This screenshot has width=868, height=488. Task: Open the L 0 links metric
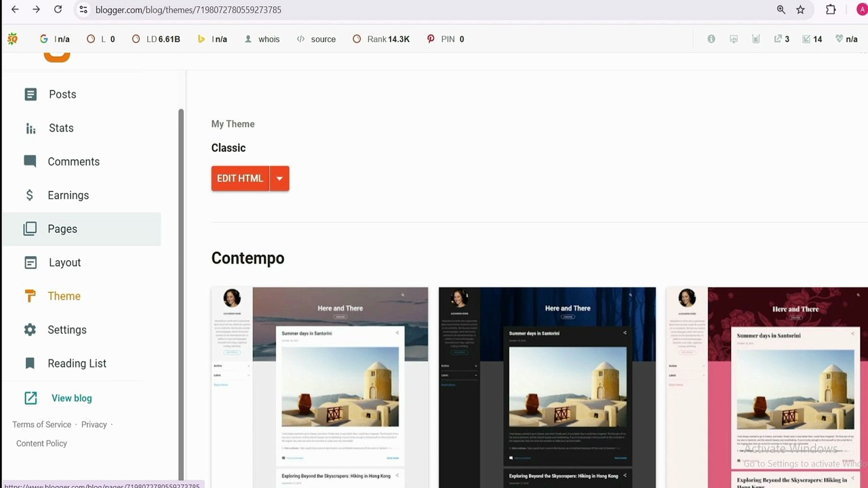click(100, 39)
